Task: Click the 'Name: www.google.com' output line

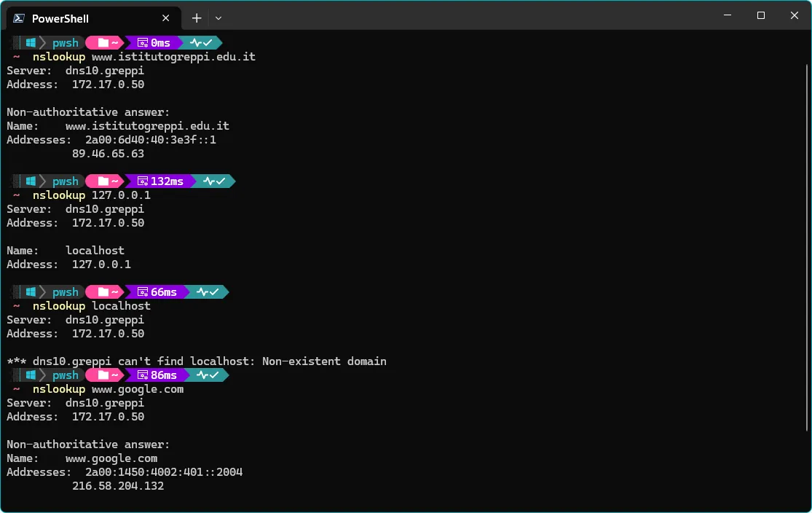Action: (x=82, y=458)
